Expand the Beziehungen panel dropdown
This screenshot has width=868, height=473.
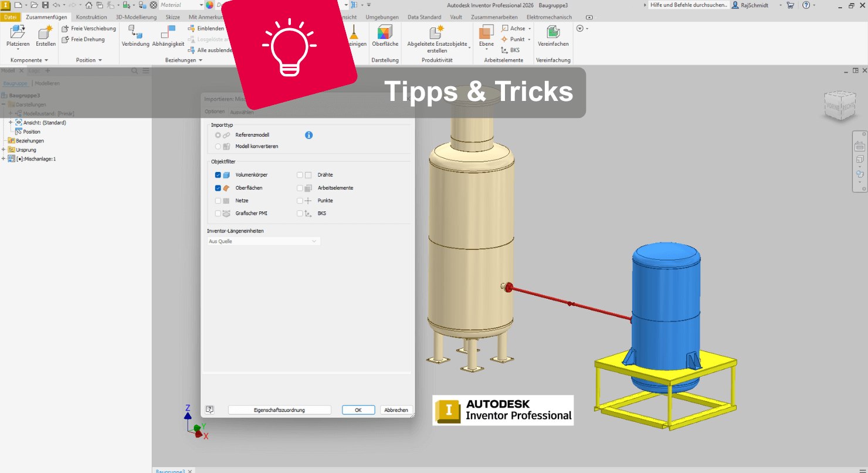[x=201, y=60]
